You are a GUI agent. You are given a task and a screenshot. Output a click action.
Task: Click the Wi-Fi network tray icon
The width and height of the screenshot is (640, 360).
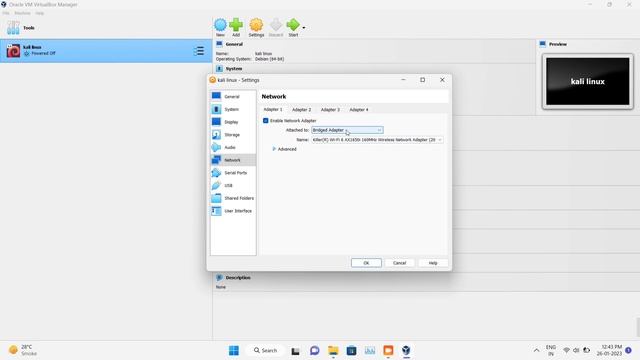point(567,350)
